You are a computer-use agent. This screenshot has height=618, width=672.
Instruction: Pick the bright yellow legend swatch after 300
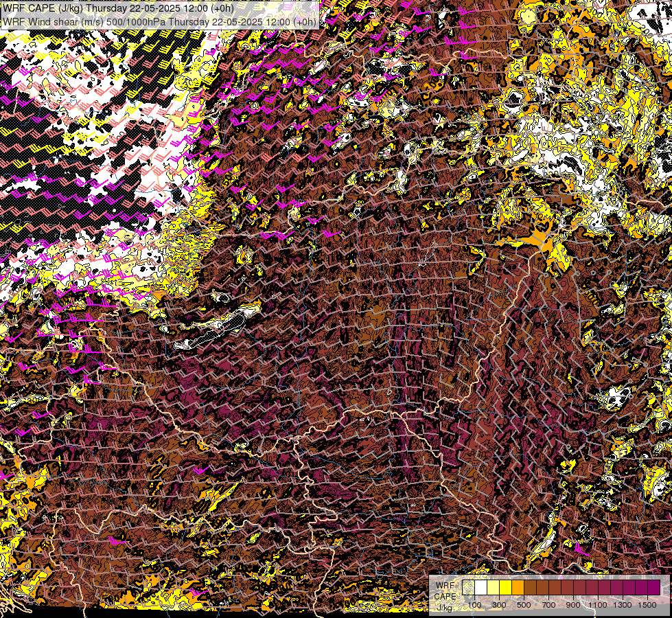tap(505, 587)
